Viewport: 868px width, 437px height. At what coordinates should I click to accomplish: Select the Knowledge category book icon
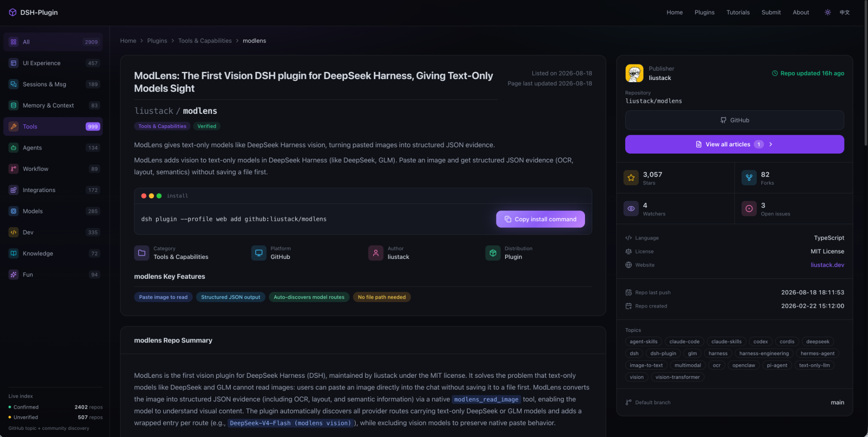coord(14,254)
